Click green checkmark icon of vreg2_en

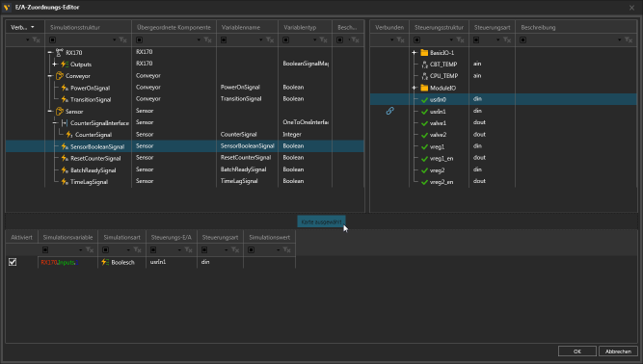[424, 182]
